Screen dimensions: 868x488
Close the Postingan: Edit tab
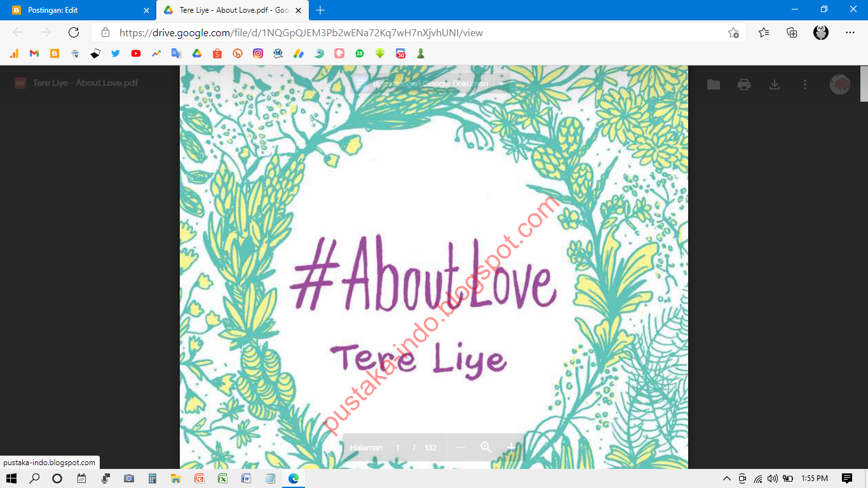147,10
